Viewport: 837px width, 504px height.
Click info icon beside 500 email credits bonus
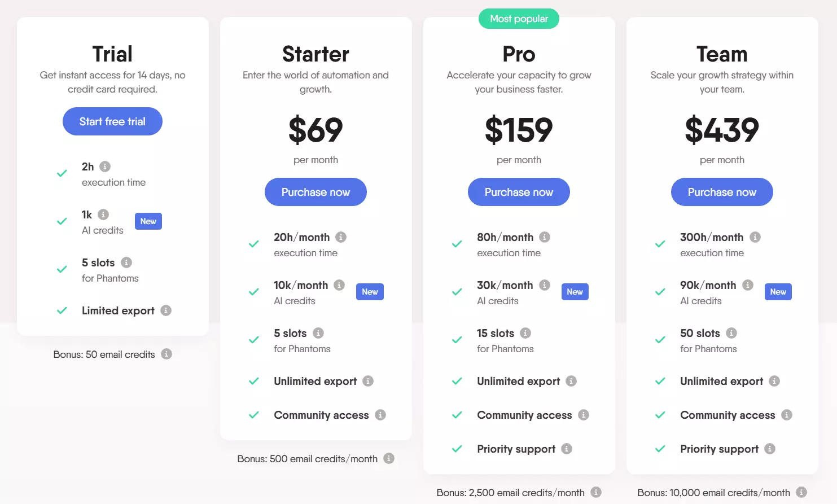tap(389, 458)
